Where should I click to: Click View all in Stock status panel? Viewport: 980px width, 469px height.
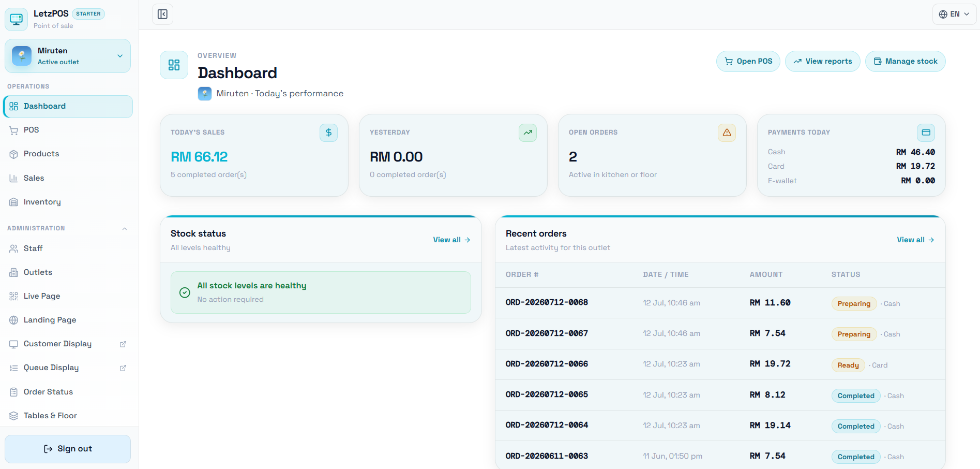pyautogui.click(x=451, y=240)
